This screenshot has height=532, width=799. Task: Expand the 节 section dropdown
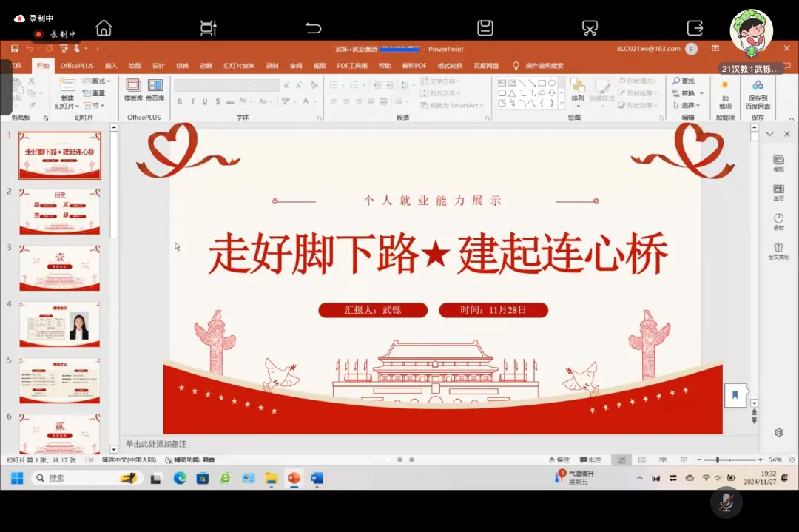tap(92, 105)
